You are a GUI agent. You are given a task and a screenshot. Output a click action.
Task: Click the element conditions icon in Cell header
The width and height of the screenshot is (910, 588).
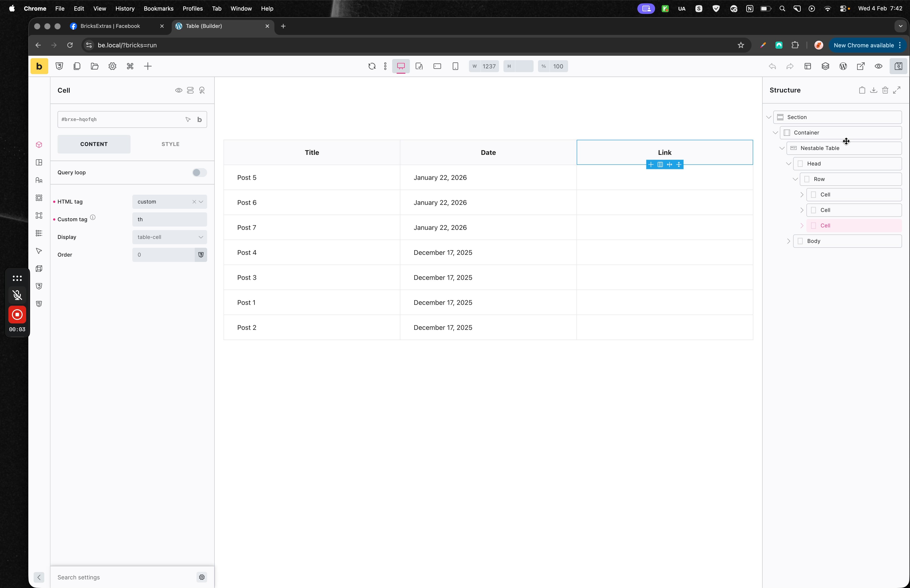coord(190,90)
